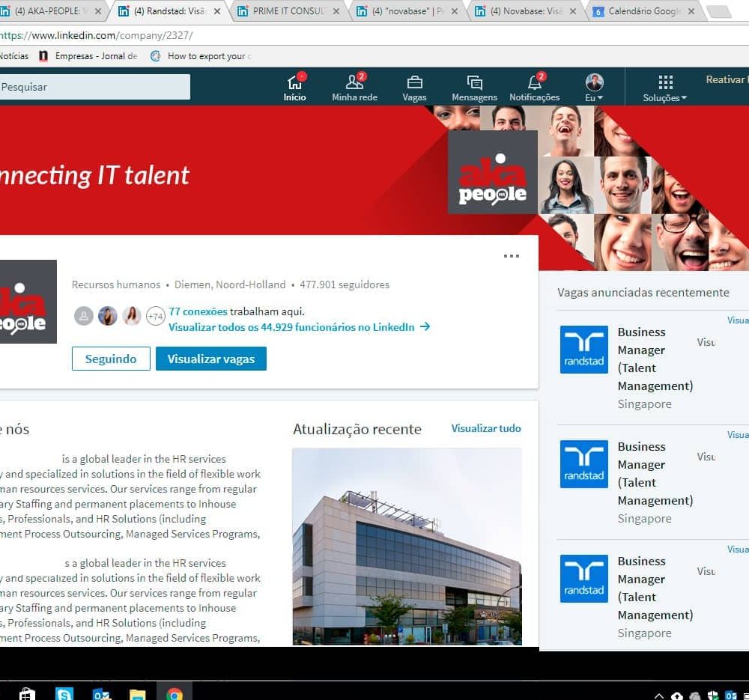Switch to the "novabase" search tab
This screenshot has width=749, height=700.
pos(408,11)
